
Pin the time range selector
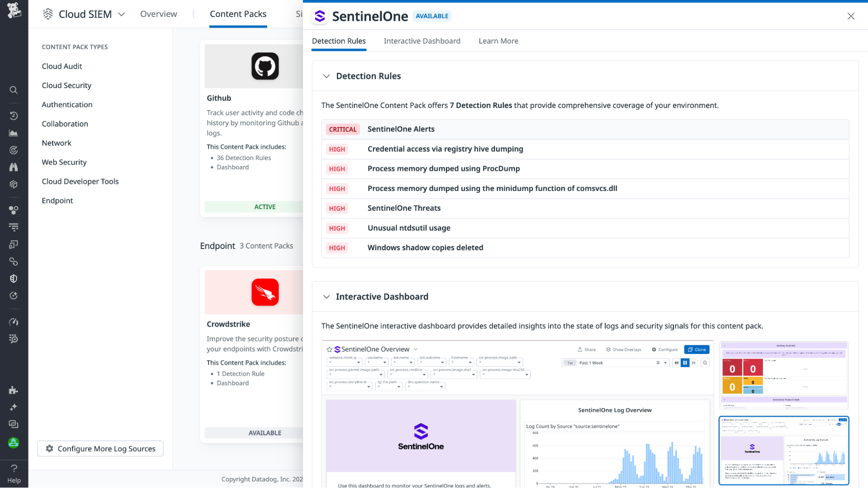[657, 363]
